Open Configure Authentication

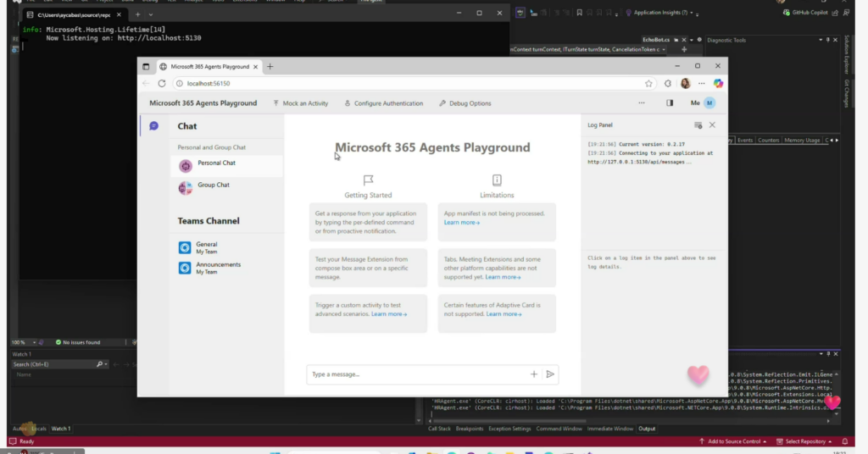tap(384, 103)
